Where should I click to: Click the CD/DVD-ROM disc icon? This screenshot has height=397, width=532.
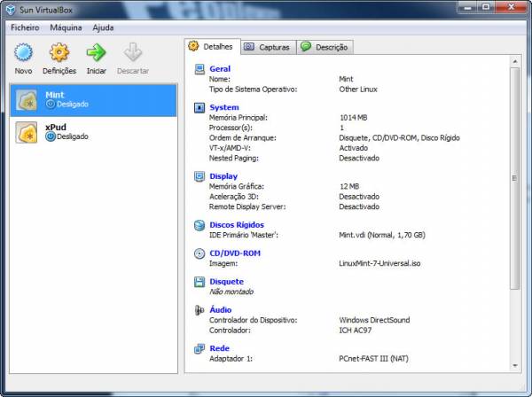tap(199, 253)
